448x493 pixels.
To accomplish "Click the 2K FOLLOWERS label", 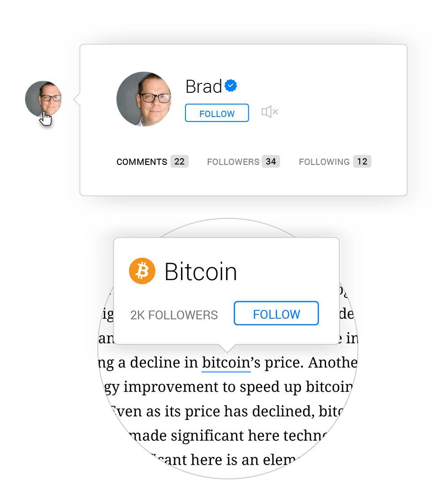I will pos(174,315).
